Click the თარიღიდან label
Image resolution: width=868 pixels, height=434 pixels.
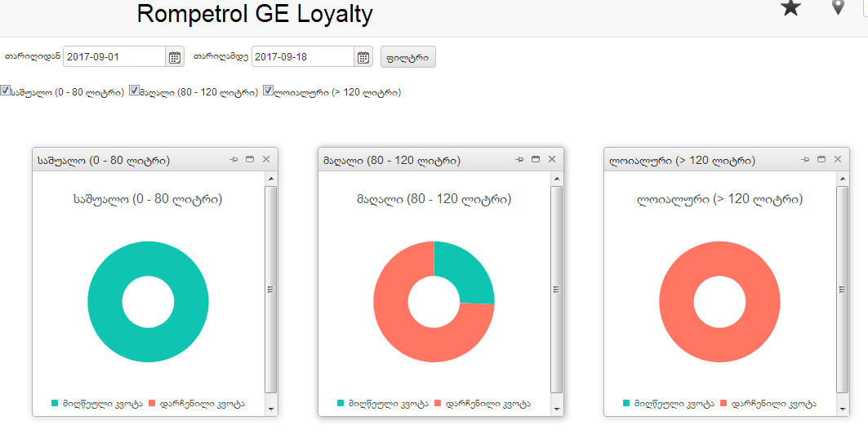click(33, 57)
